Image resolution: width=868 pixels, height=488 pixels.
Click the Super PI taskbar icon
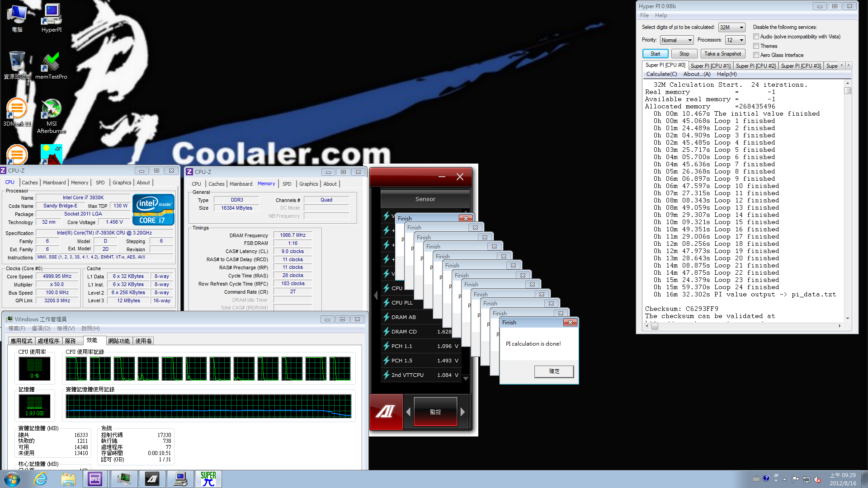208,479
